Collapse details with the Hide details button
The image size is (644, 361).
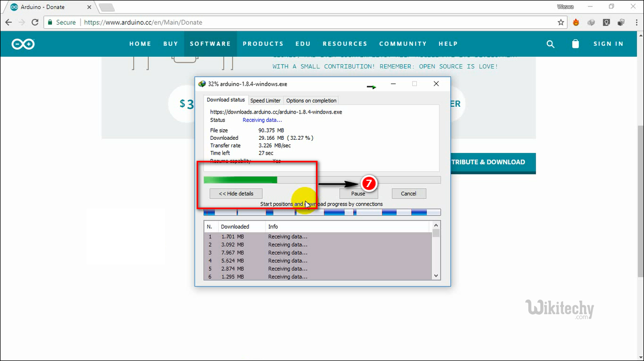[x=236, y=193]
